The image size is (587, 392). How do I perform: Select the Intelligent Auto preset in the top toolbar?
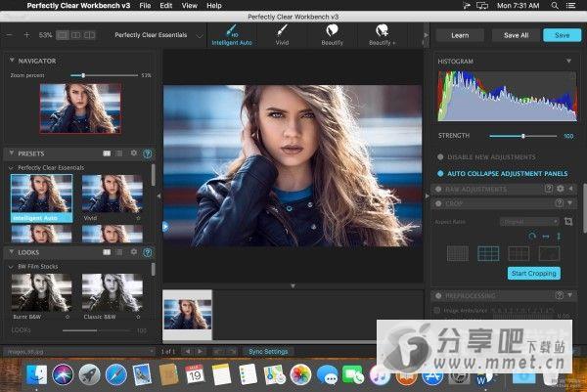(x=232, y=35)
